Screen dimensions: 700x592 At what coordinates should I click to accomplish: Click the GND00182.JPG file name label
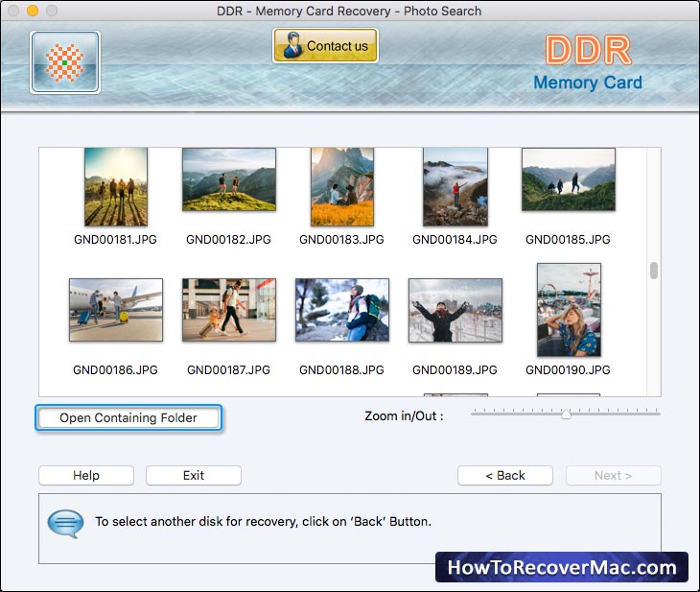(x=228, y=240)
